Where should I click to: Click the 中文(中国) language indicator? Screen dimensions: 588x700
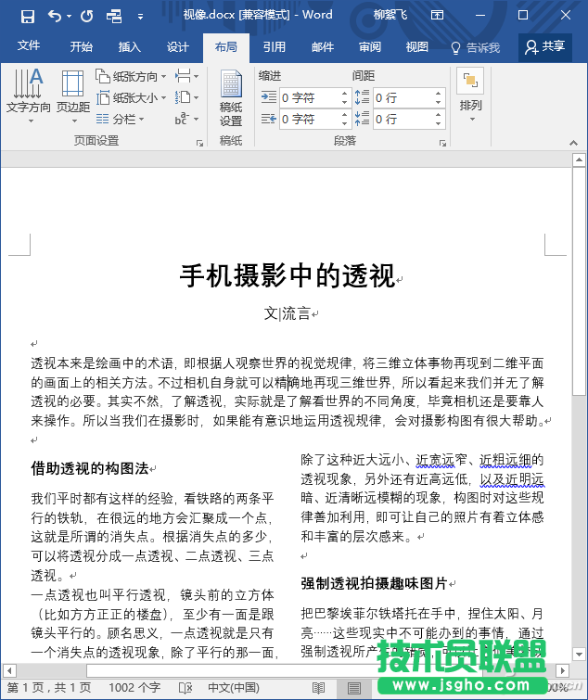234,688
